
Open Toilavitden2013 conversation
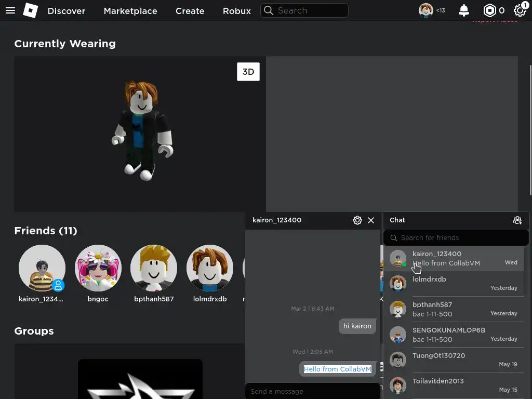pyautogui.click(x=454, y=386)
